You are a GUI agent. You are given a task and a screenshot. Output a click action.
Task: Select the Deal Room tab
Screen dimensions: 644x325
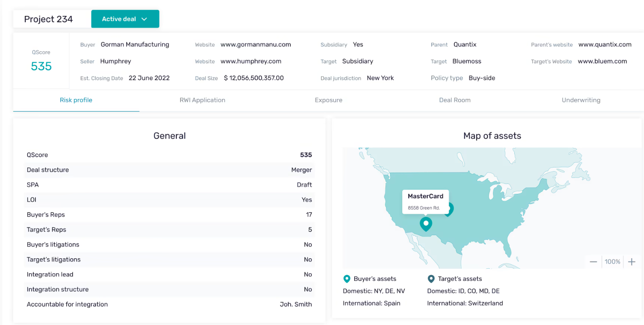coord(454,100)
